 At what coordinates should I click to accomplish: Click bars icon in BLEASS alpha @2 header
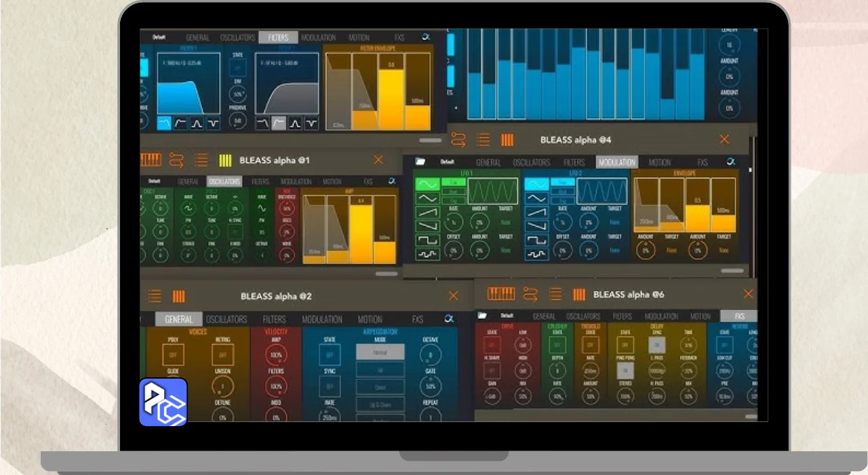(178, 296)
